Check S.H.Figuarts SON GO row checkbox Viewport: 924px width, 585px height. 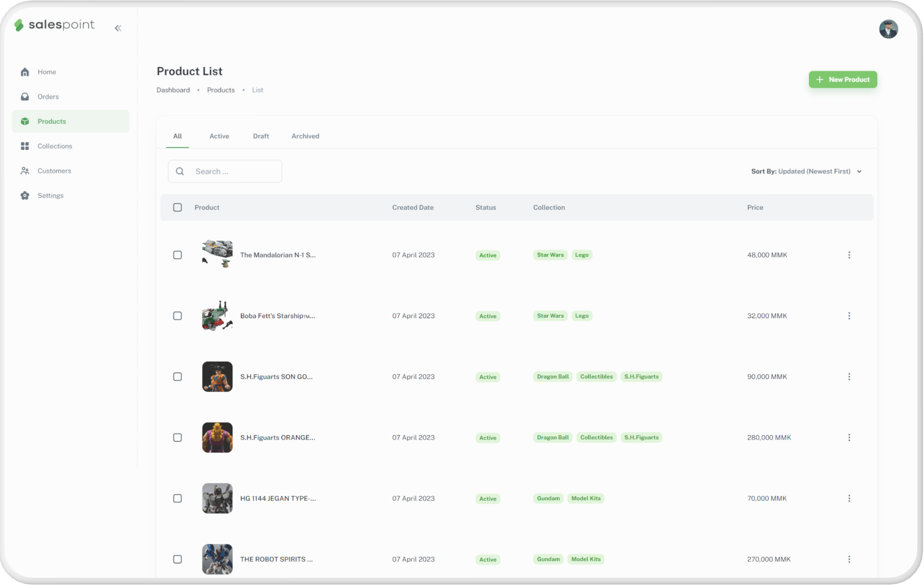click(177, 377)
